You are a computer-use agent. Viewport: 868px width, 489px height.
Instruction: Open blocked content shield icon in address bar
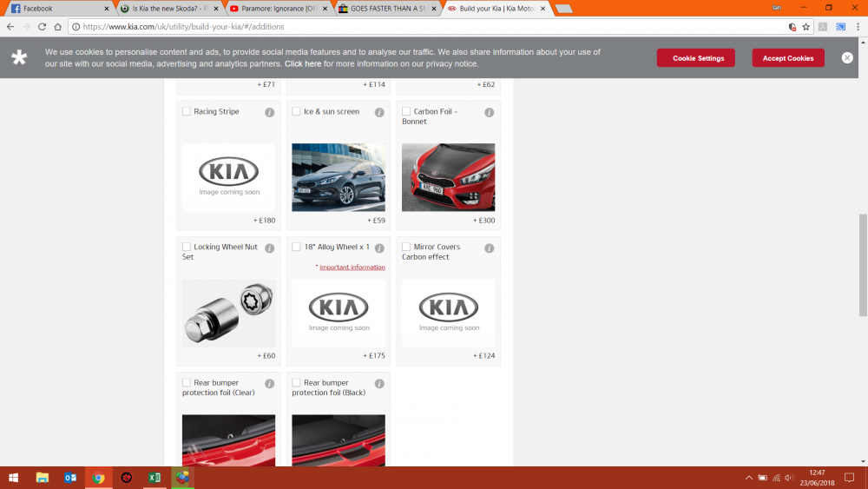coord(792,27)
